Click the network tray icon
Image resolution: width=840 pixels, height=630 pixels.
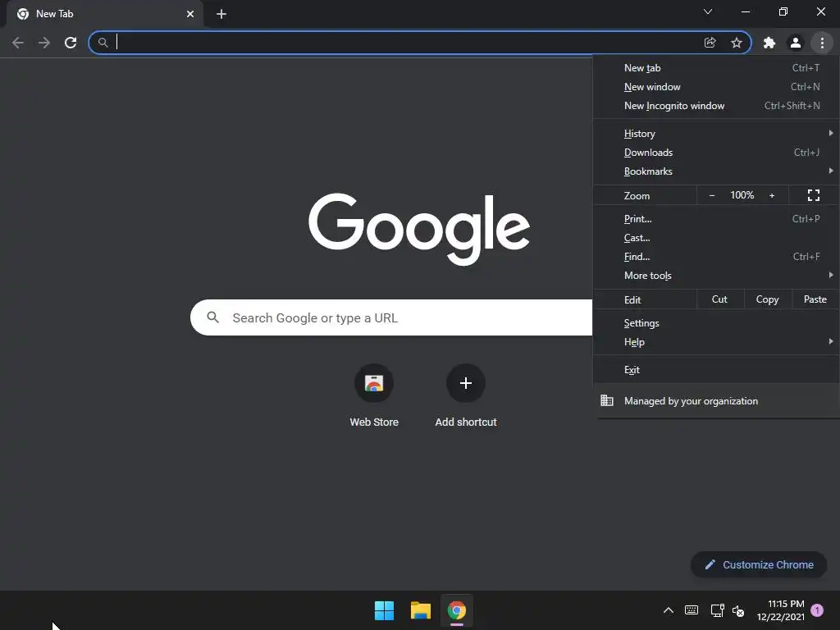point(717,610)
